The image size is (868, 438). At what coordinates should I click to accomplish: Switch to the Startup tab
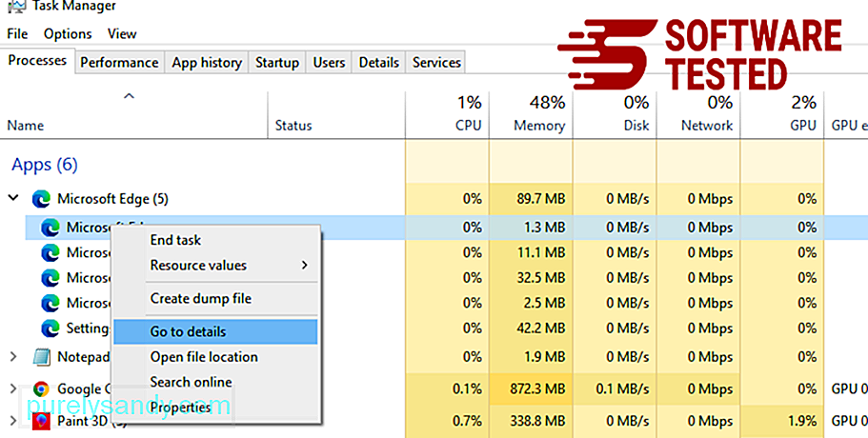click(x=276, y=63)
